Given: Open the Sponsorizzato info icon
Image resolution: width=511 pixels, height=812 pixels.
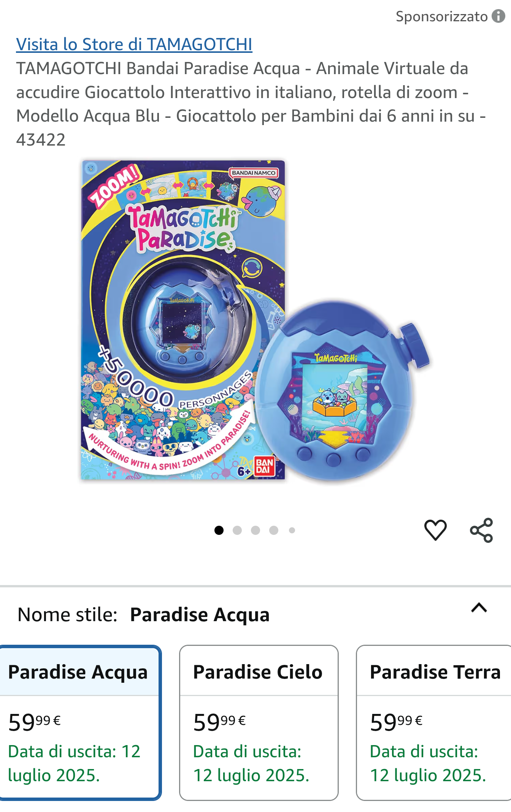Looking at the screenshot, I should (498, 16).
